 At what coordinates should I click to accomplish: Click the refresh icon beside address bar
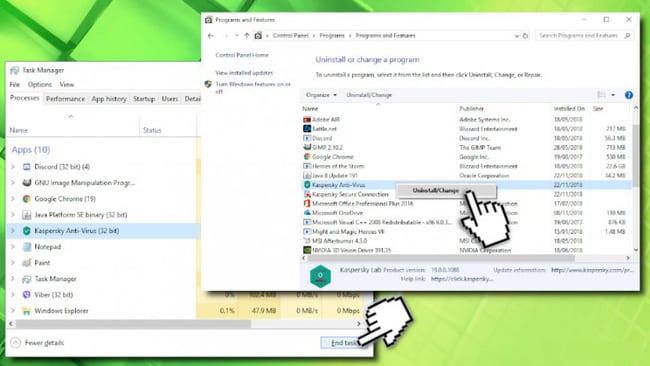coord(525,36)
